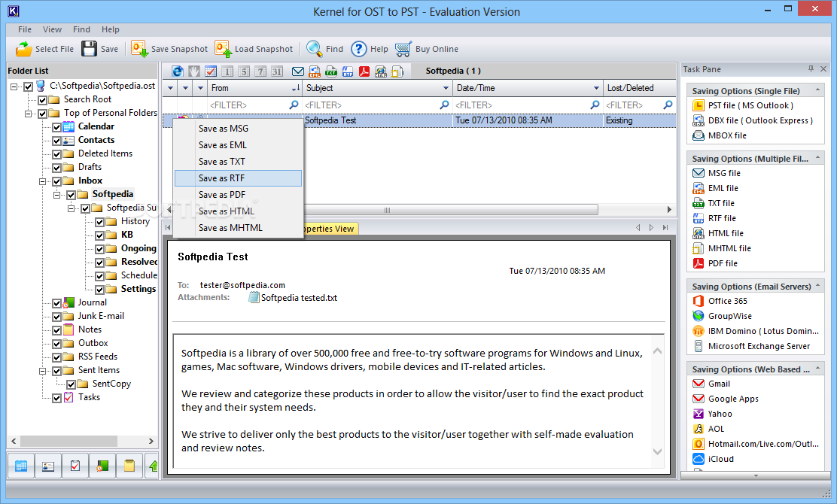This screenshot has width=837, height=504.
Task: Open contacts view button at bottom of folder list
Action: click(48, 466)
